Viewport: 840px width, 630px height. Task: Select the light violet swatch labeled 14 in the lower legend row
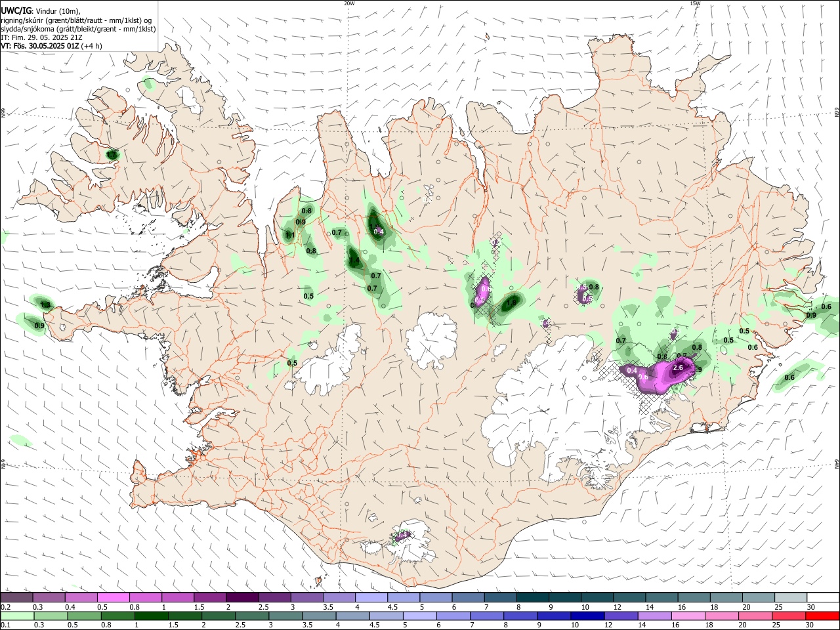tap(654, 616)
